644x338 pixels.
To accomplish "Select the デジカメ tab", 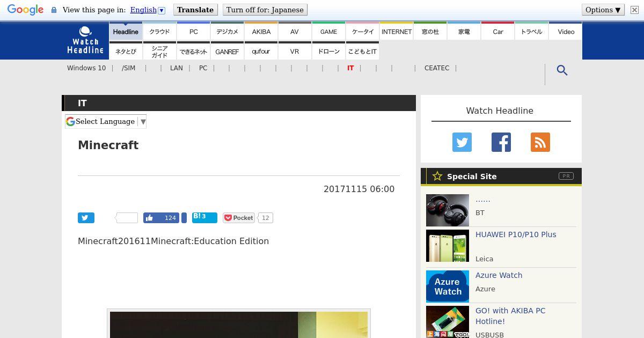I will pyautogui.click(x=227, y=32).
